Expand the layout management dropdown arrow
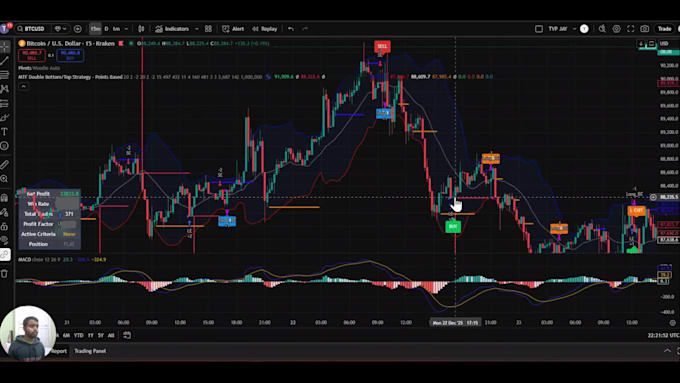680x383 pixels. 574,29
